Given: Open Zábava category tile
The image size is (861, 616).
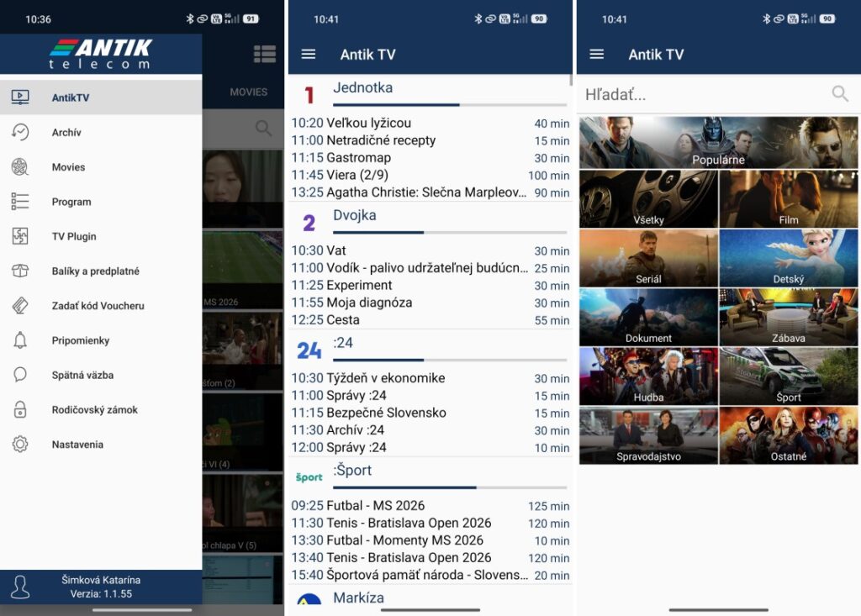Looking at the screenshot, I should [x=789, y=318].
